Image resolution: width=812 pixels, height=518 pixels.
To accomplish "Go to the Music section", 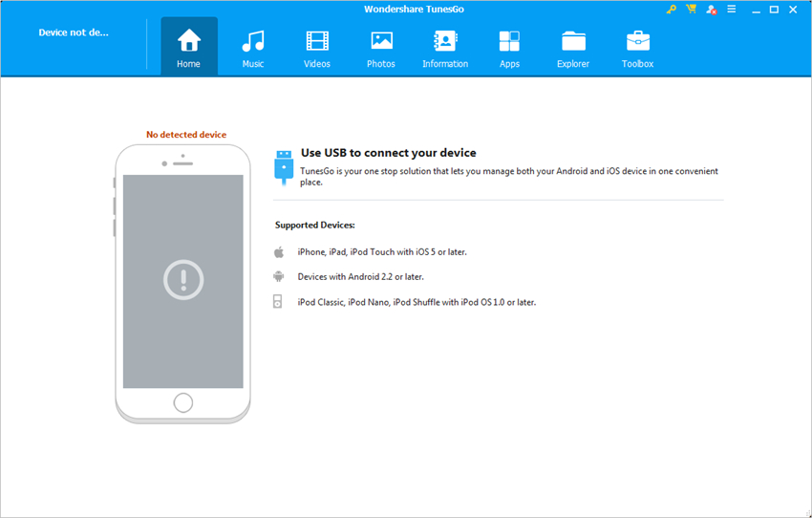I will (x=253, y=47).
